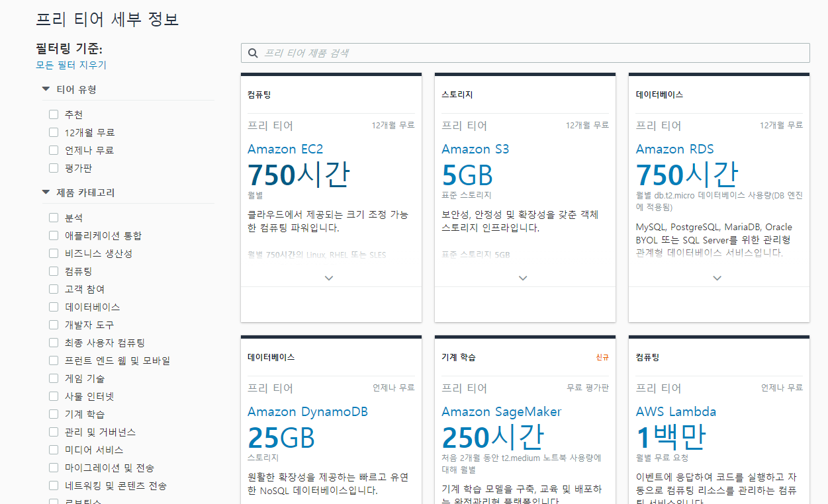Click 언제나 무료 label on DynamoDB card

tap(394, 388)
